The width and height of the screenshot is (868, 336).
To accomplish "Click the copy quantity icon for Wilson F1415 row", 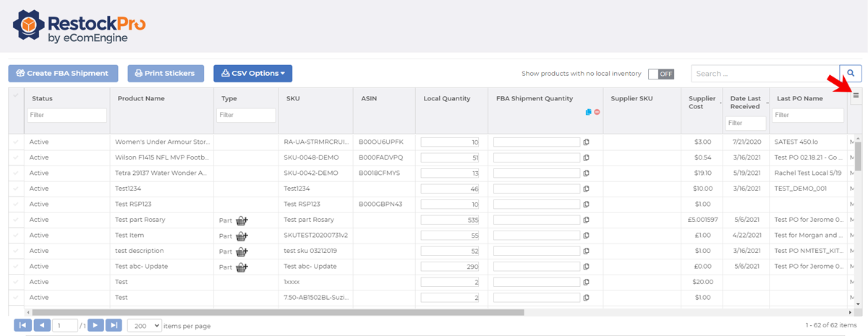I will click(x=587, y=158).
